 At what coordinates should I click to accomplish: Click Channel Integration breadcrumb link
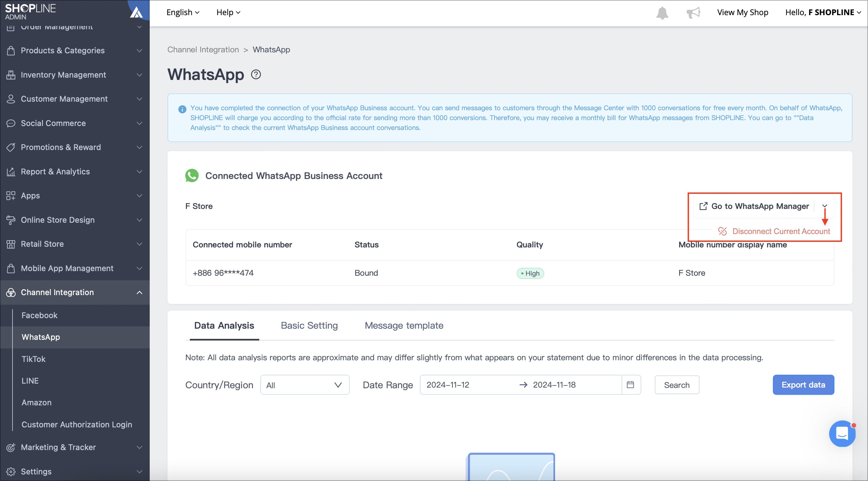click(203, 49)
